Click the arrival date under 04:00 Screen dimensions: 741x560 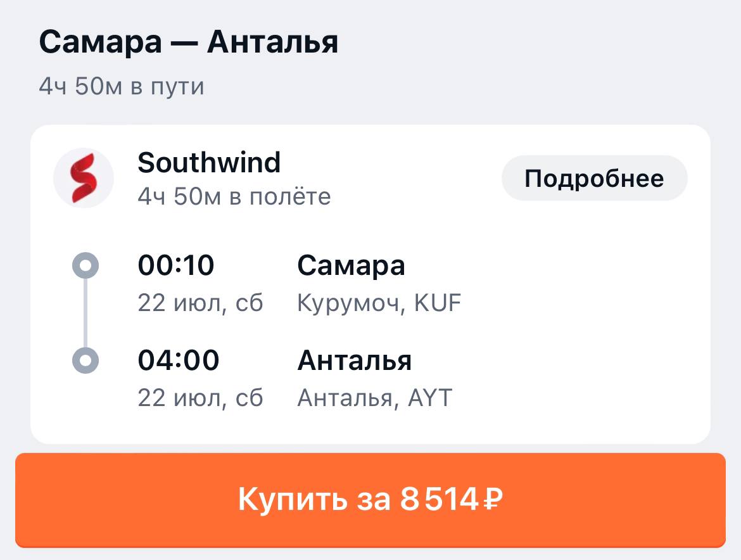(200, 398)
